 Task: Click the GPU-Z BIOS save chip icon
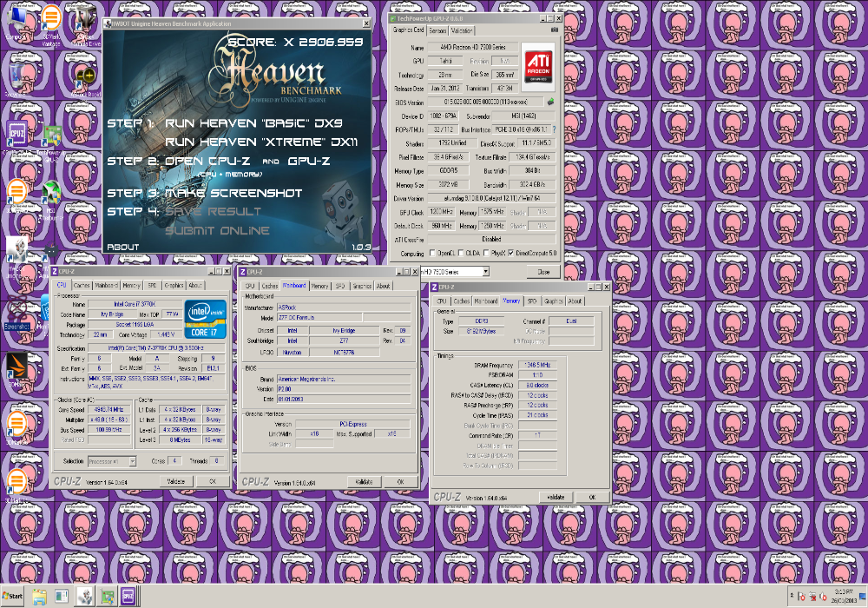(550, 102)
